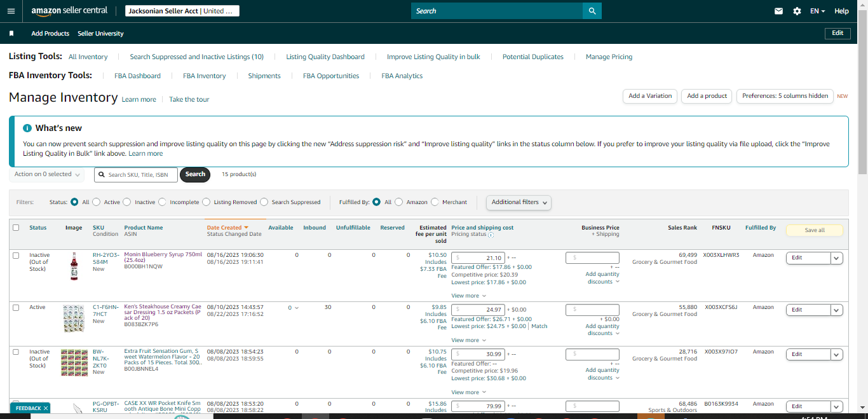
Task: Open the Extra Fruit Sensation Gum product image
Action: tap(74, 362)
